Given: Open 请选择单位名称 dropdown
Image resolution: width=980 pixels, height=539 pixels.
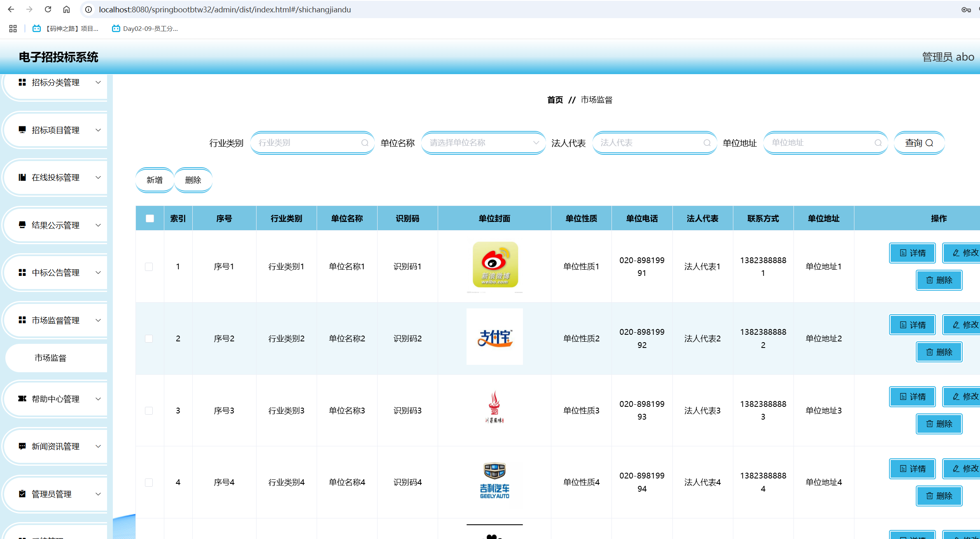Looking at the screenshot, I should [483, 143].
